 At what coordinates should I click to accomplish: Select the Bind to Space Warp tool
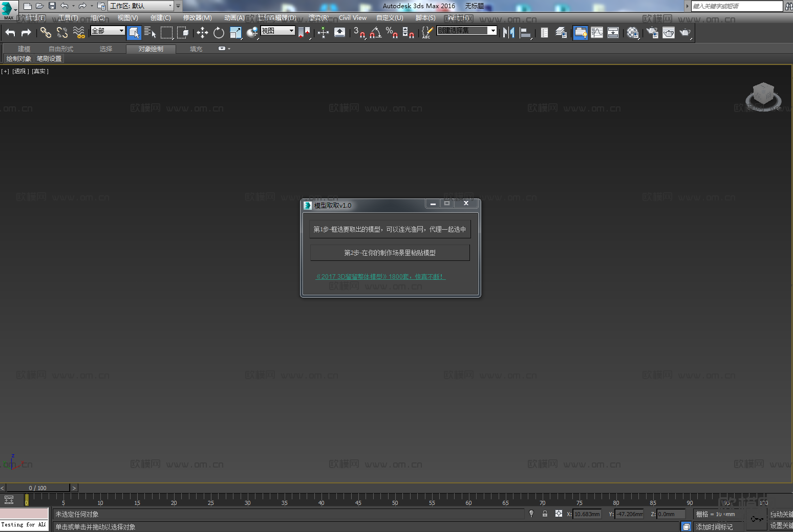tap(79, 33)
